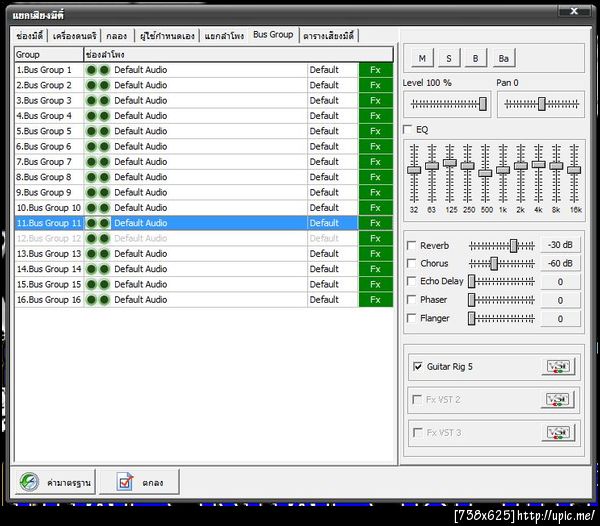Click the ตกลง button with checkmark icon
This screenshot has height=526, width=600.
click(x=139, y=482)
